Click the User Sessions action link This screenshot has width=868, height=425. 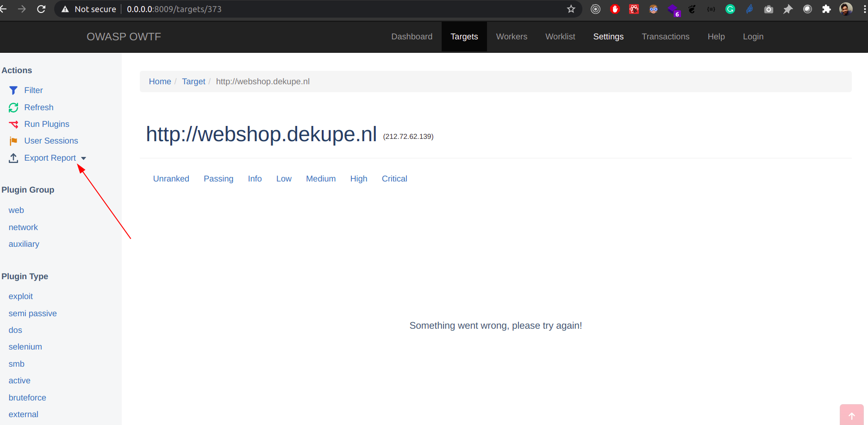click(51, 141)
